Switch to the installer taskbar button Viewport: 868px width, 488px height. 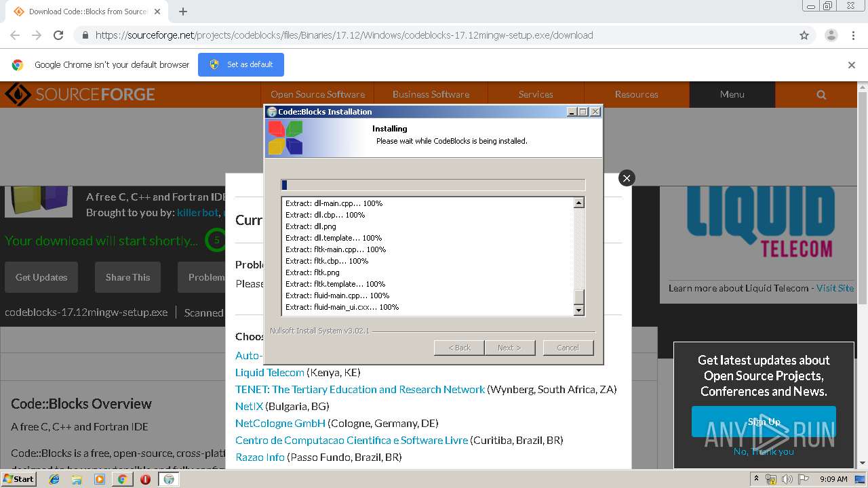pyautogui.click(x=169, y=479)
